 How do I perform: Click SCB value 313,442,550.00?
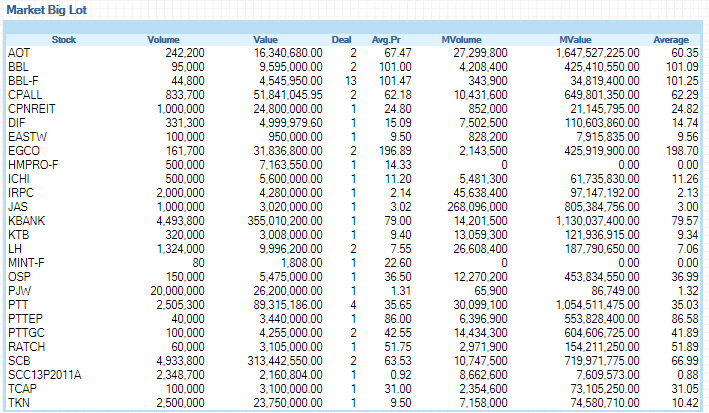(x=285, y=361)
